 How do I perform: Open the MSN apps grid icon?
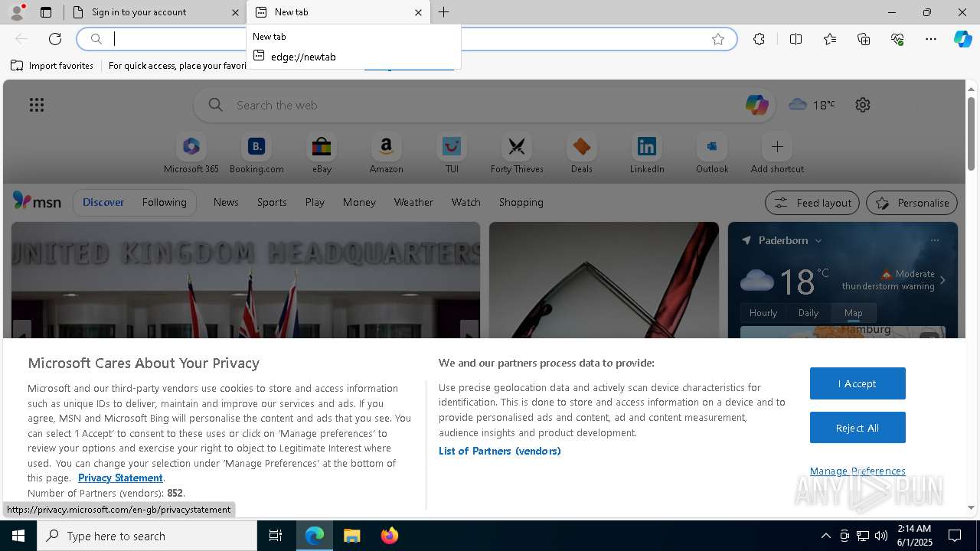click(37, 105)
